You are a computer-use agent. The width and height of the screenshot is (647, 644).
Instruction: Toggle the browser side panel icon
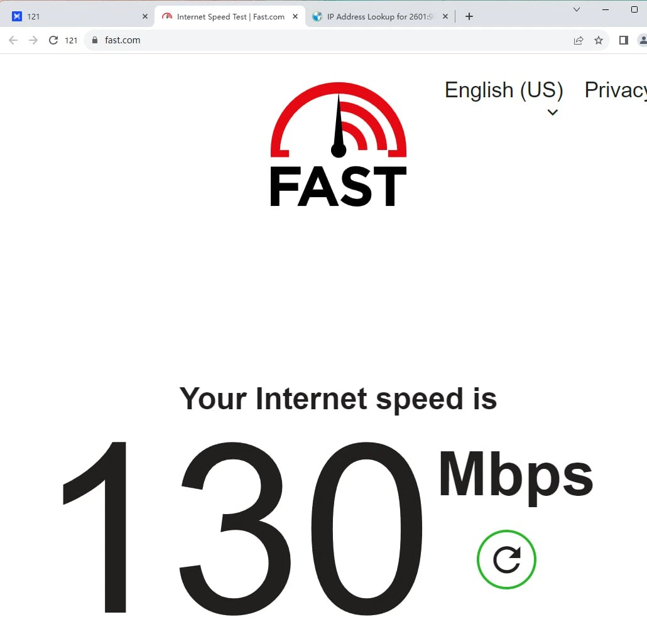[624, 40]
